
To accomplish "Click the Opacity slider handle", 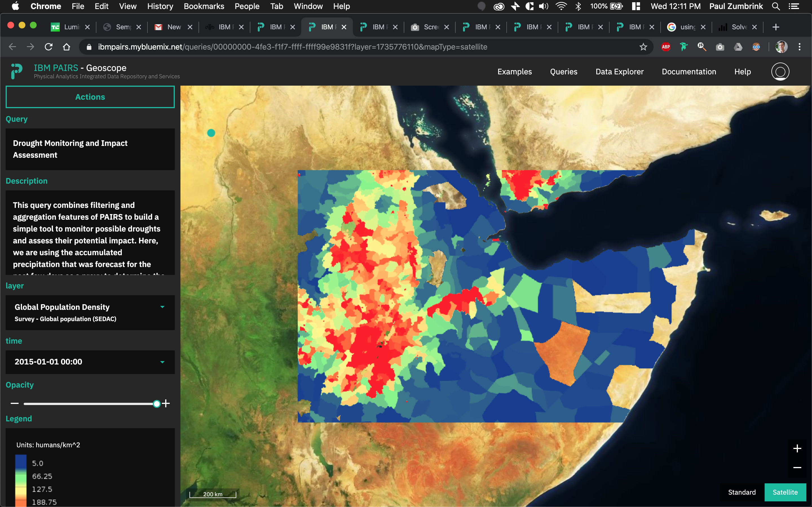I will 156,404.
